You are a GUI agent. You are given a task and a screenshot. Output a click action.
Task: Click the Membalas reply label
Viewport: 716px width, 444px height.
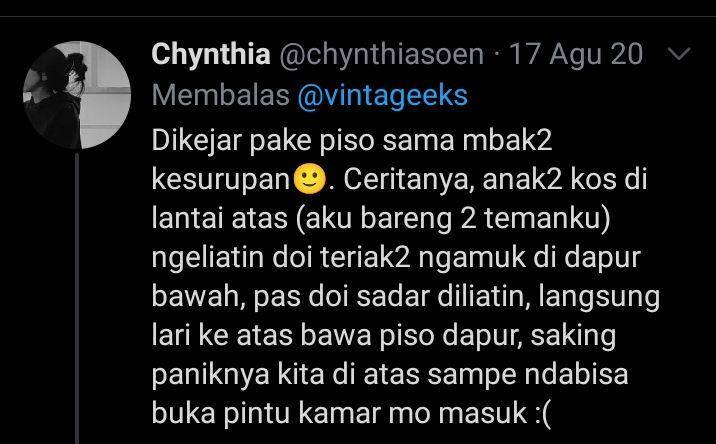[x=221, y=95]
